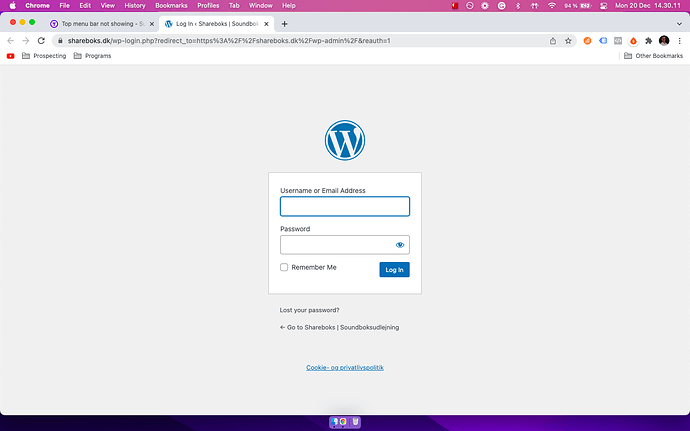Close the Log In Shareboks tab

(266, 24)
